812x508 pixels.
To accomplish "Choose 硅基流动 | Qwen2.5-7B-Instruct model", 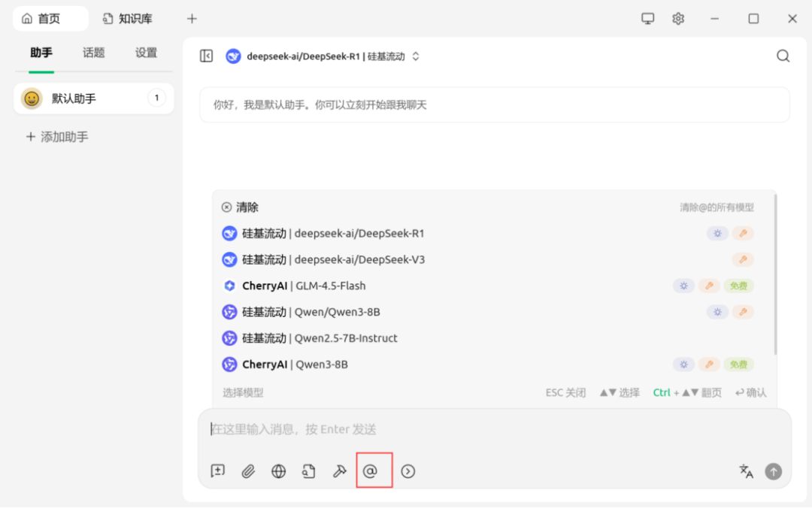I will coord(487,338).
